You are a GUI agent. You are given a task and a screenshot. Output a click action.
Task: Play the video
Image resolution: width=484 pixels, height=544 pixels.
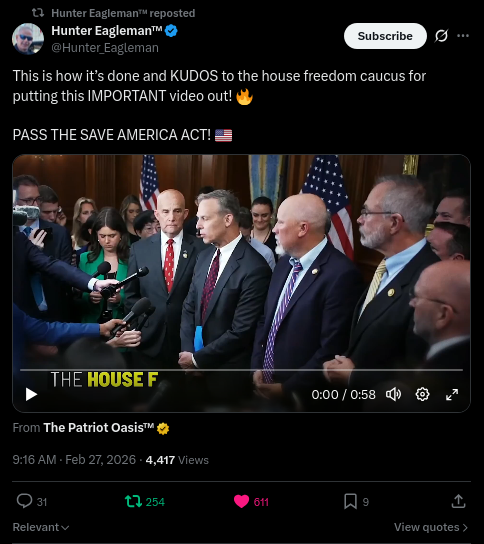tap(31, 394)
